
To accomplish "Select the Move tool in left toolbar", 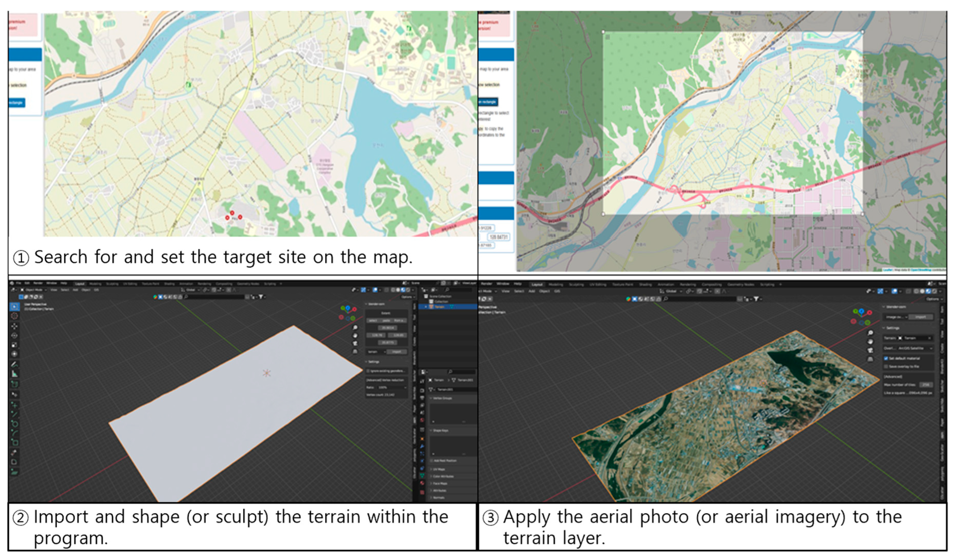I will coord(14,326).
